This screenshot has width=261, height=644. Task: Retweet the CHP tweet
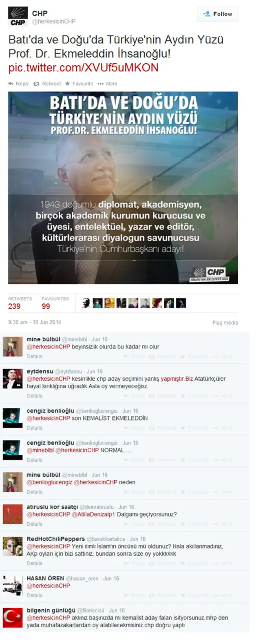pyautogui.click(x=47, y=84)
